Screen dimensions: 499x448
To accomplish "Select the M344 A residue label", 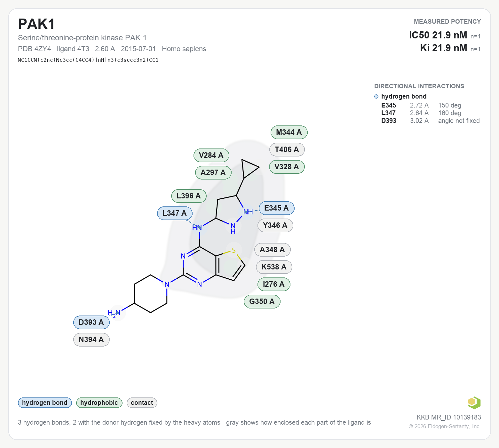I will [289, 132].
